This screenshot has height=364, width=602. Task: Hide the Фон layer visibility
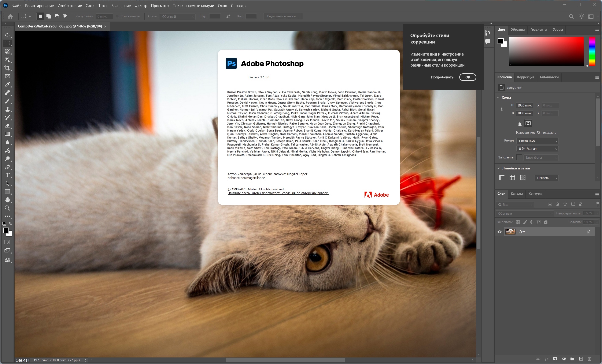[x=499, y=232]
